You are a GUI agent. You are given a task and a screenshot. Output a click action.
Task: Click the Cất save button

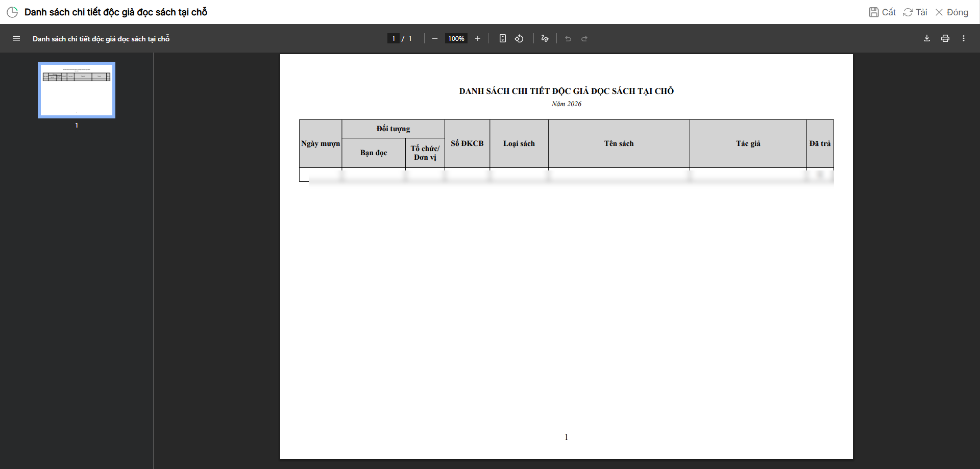883,12
